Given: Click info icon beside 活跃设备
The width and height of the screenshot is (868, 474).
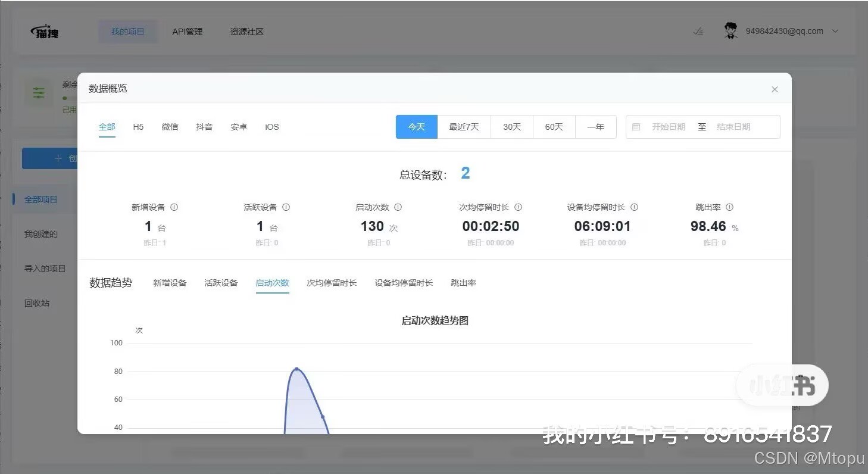Looking at the screenshot, I should pos(286,207).
